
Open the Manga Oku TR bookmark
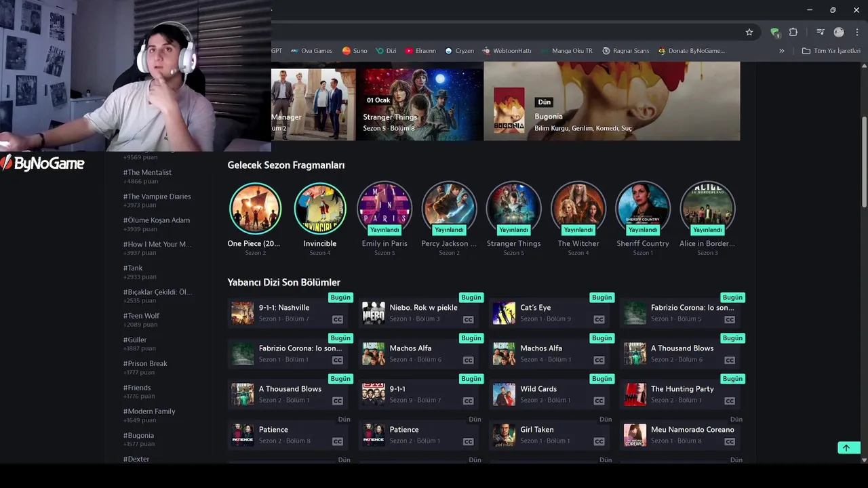(x=566, y=51)
